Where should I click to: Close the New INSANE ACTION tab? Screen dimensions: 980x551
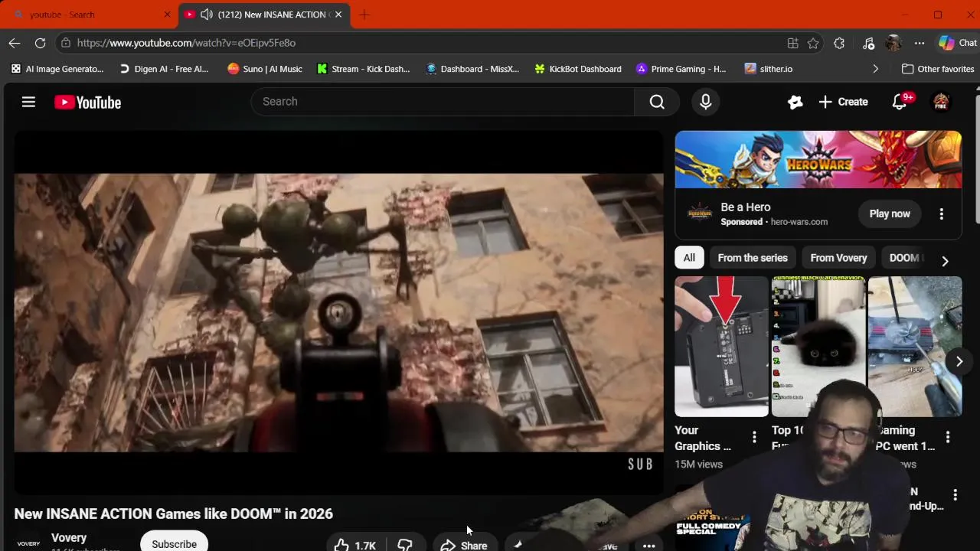338,15
